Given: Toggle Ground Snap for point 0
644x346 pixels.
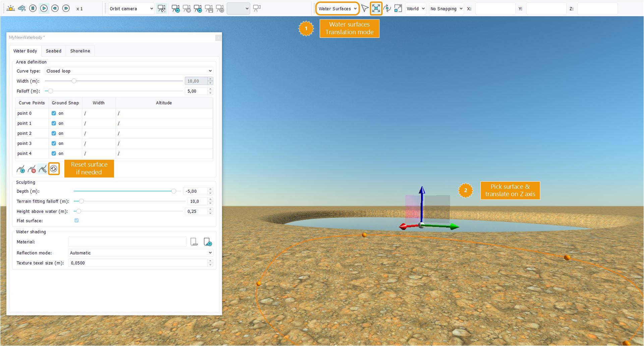Looking at the screenshot, I should point(54,113).
